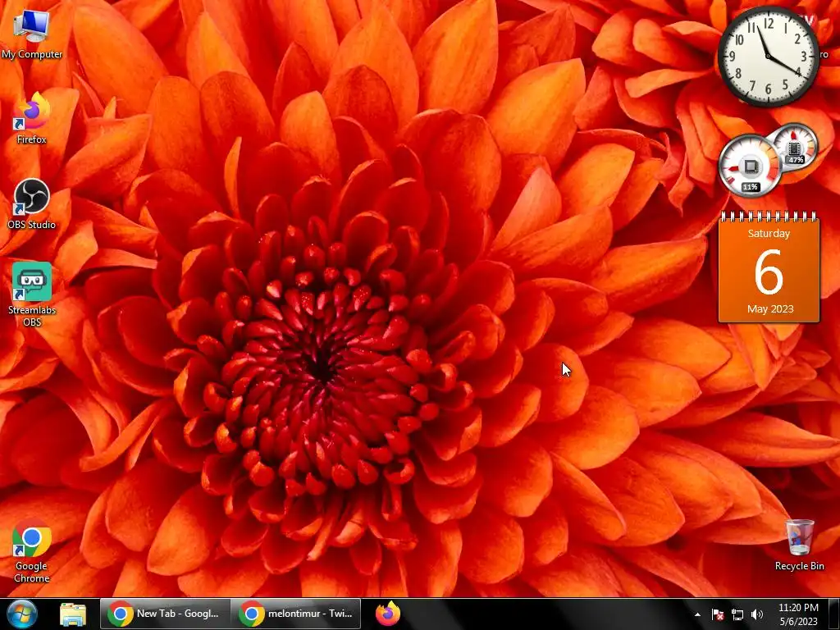The height and width of the screenshot is (630, 840).
Task: Open the Action Center flag icon
Action: click(717, 615)
